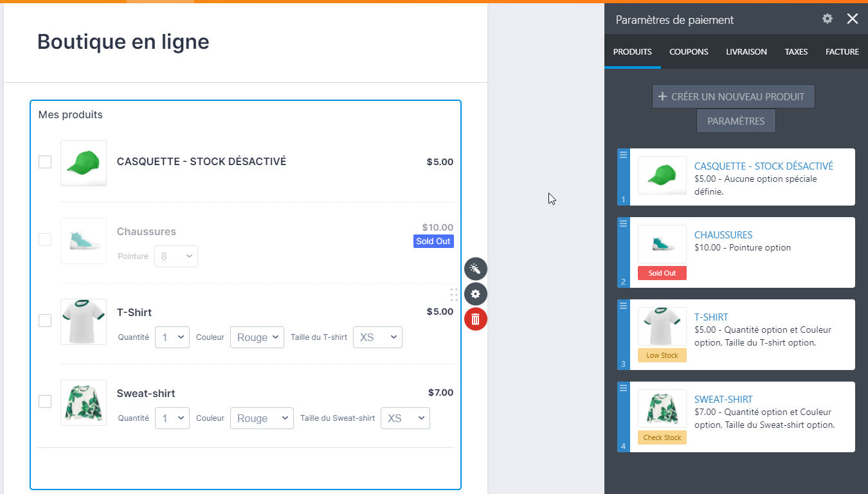
Task: Grab the drag handle of Casquette product
Action: (x=623, y=155)
